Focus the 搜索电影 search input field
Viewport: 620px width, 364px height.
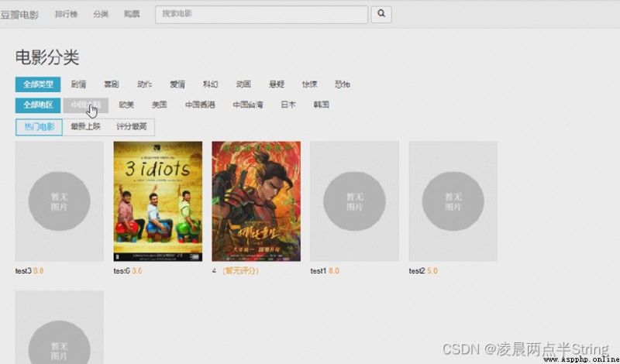[x=261, y=15]
